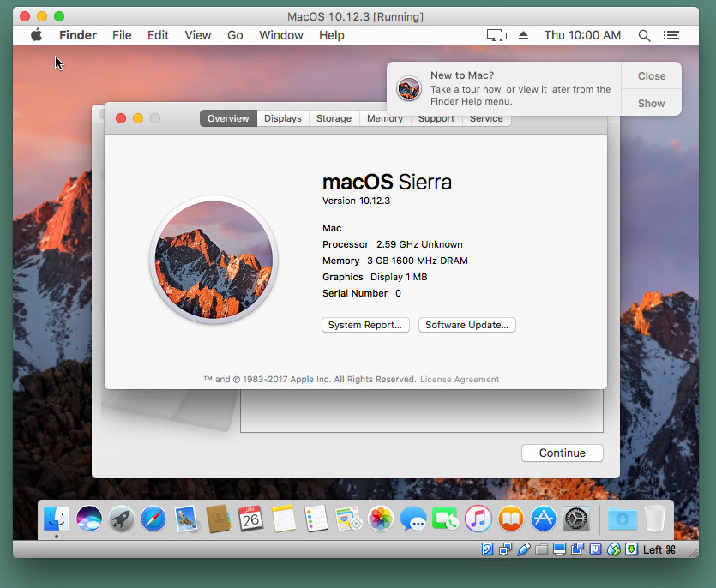Click VirtualBox hard disk activity indicator

(x=487, y=549)
